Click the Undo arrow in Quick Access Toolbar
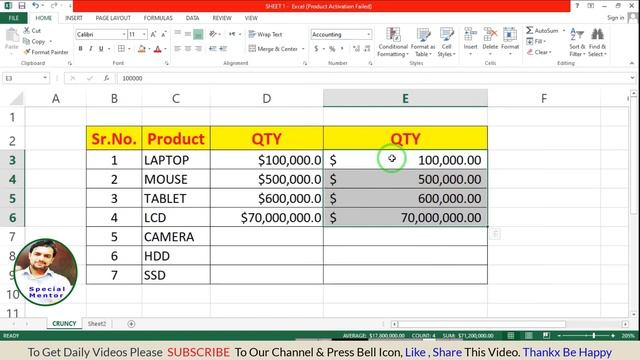This screenshot has width=640, height=360. point(36,6)
